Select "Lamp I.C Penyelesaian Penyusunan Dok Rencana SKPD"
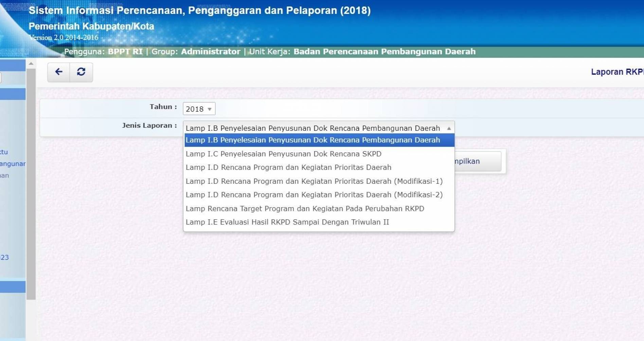Screen dimensions: 644x341 pos(283,154)
